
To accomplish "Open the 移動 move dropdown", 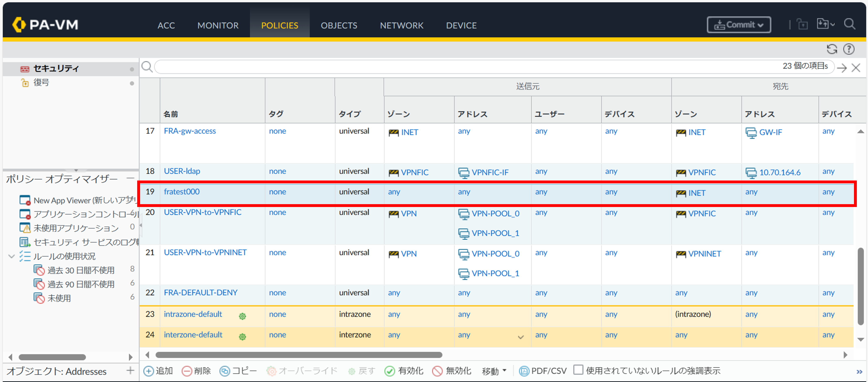I will (494, 371).
